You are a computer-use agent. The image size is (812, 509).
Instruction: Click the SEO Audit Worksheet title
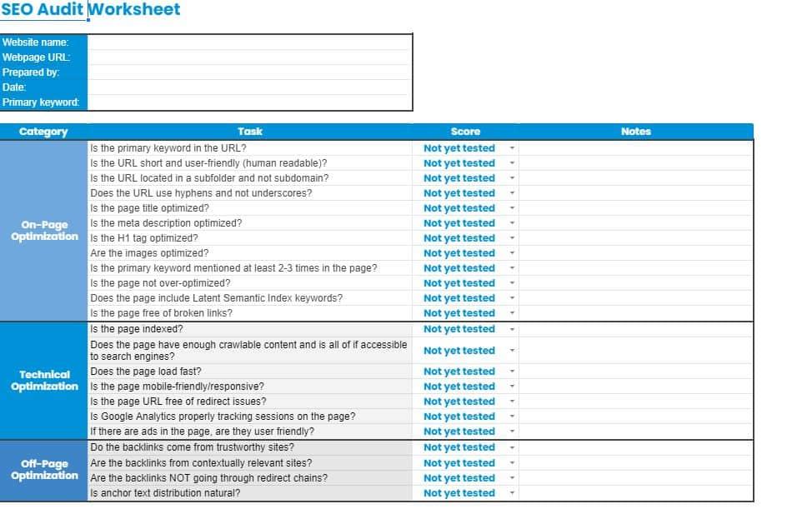coord(90,10)
